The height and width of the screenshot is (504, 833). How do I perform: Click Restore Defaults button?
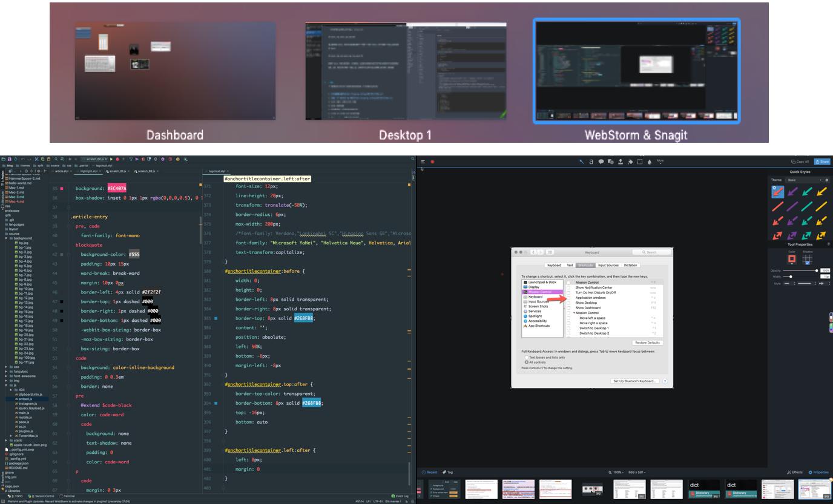(647, 342)
